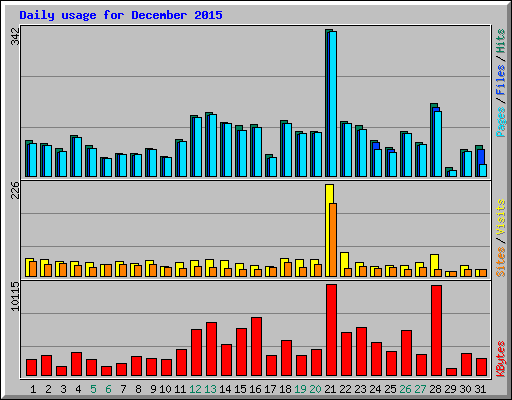Click the hits bar for day 28
The image size is (512, 400).
[433, 140]
